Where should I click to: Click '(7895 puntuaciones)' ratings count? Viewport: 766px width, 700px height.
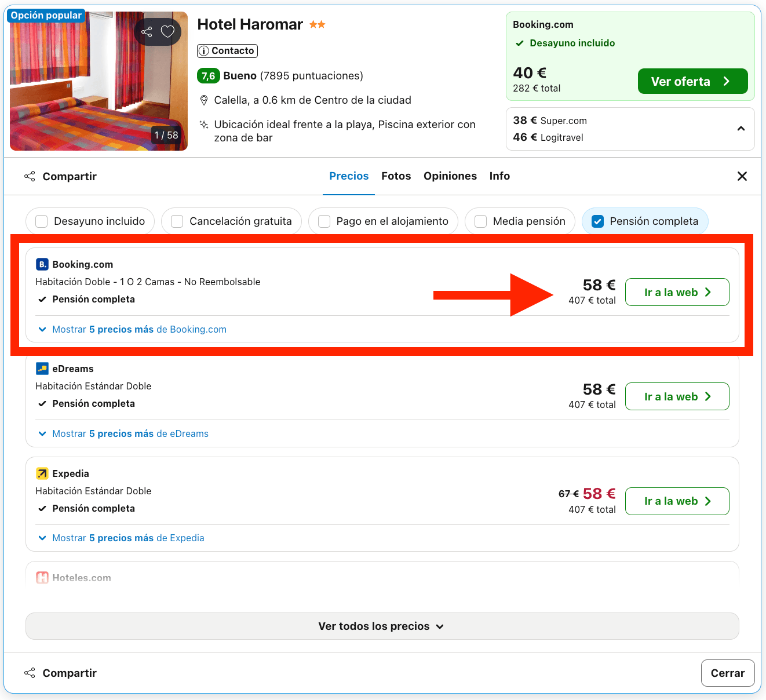312,76
